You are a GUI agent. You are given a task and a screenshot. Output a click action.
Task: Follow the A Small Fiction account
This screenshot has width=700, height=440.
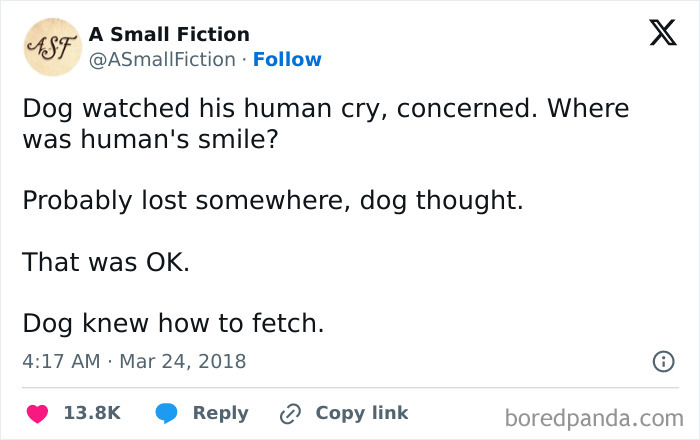coord(287,59)
